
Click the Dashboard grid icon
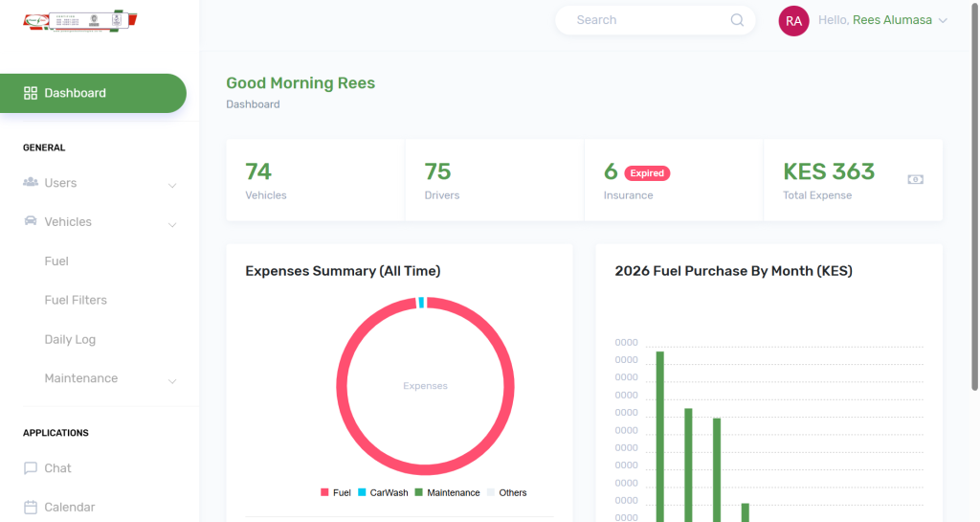[x=31, y=93]
